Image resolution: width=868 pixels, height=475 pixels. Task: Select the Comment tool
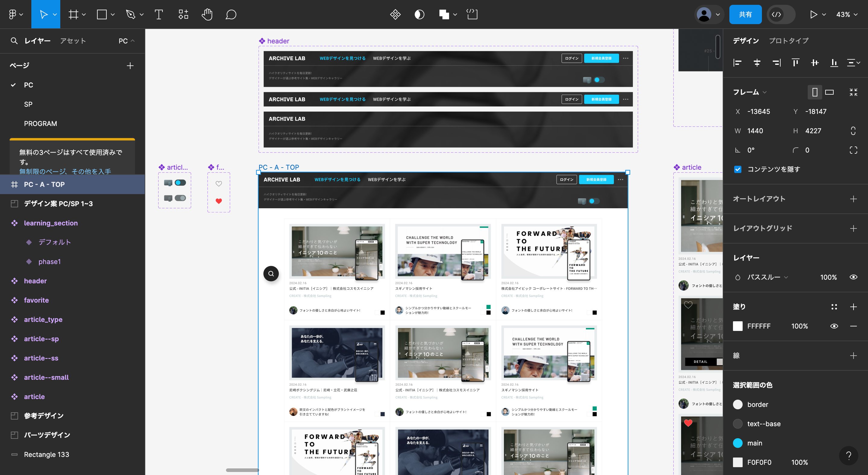coord(231,14)
